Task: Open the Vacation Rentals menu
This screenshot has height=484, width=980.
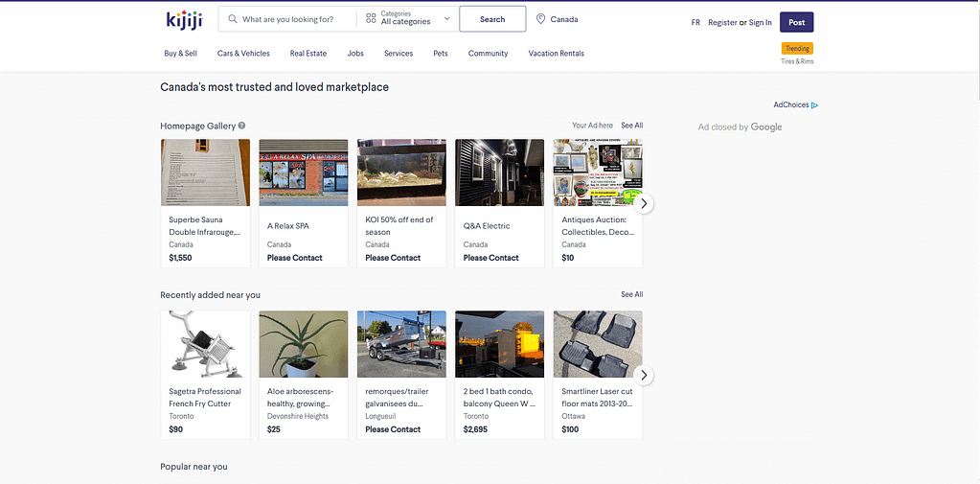Action: coord(557,54)
